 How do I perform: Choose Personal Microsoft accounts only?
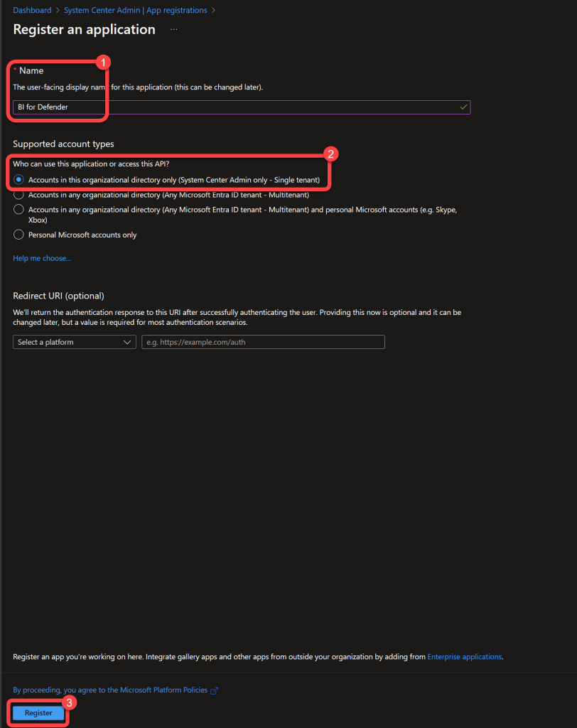19,235
